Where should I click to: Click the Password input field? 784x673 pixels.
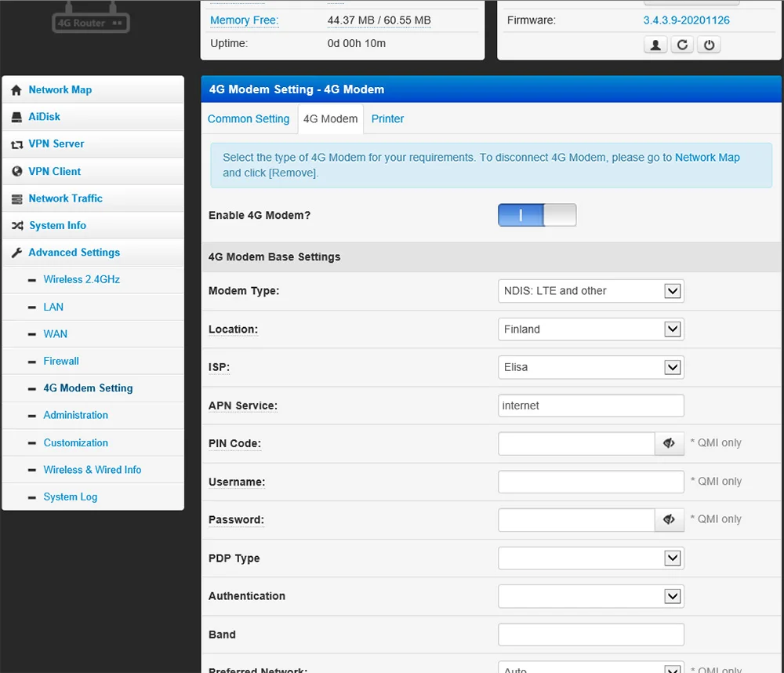click(x=576, y=520)
